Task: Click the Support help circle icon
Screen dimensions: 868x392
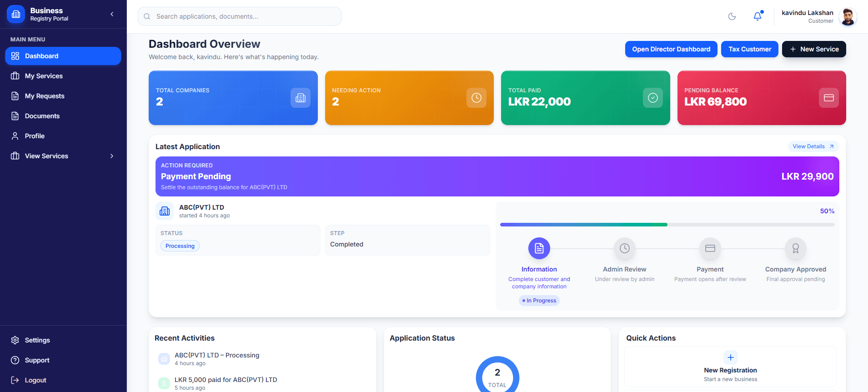Action: pos(15,360)
